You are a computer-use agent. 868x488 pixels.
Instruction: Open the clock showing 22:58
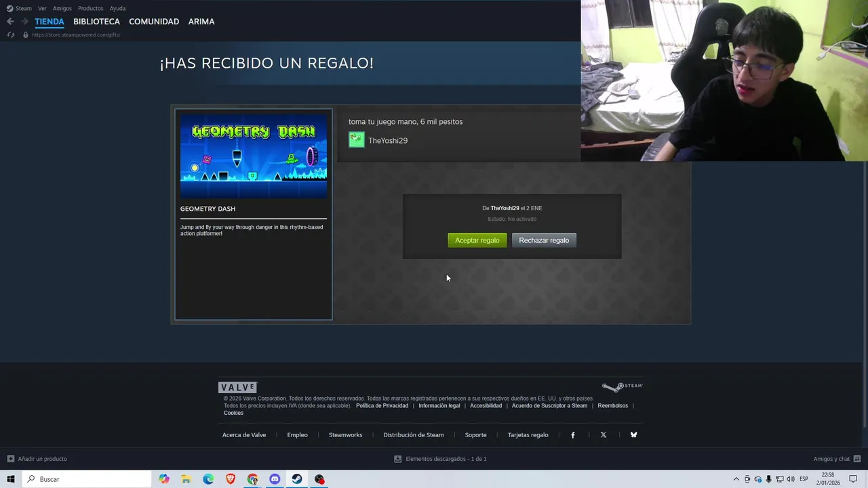pos(828,479)
